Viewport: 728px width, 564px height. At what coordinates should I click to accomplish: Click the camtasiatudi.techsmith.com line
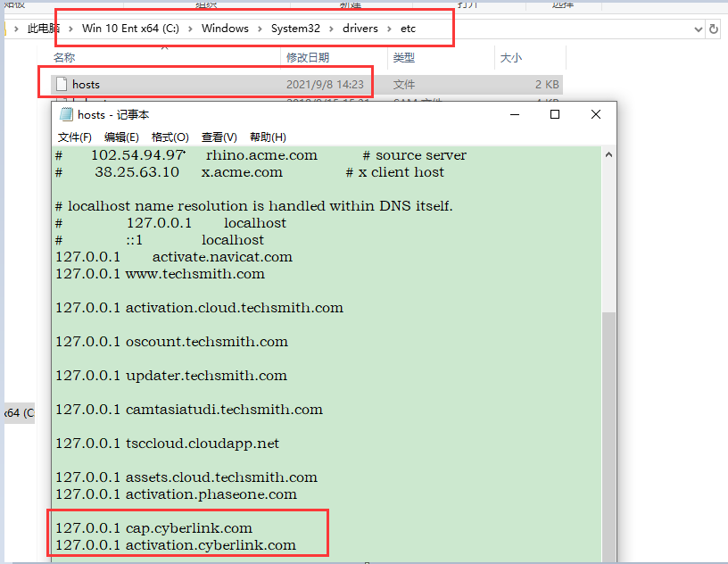(189, 410)
